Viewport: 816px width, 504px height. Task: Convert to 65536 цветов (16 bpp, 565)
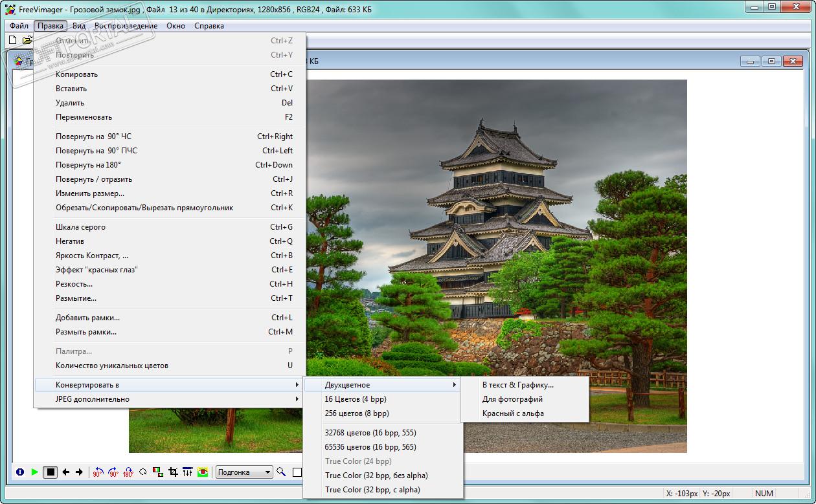pyautogui.click(x=382, y=447)
